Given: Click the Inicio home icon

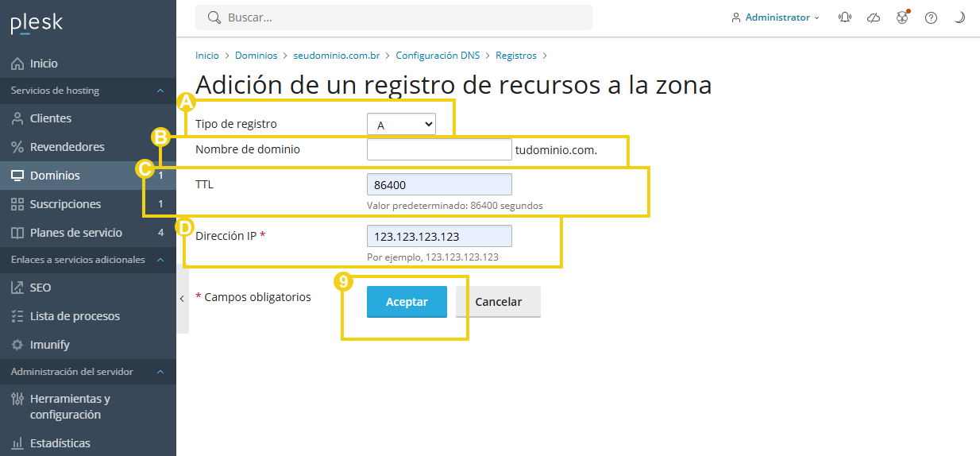Looking at the screenshot, I should click(x=17, y=64).
